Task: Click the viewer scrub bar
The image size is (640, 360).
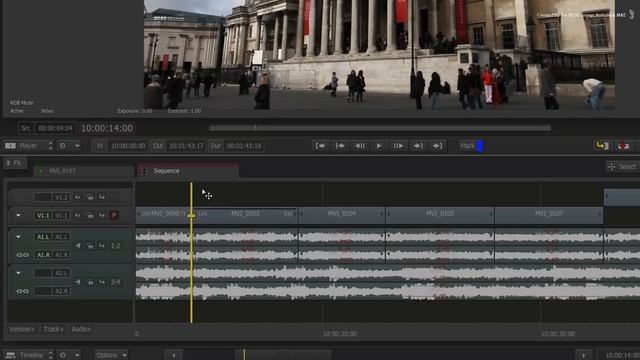Action: tap(380, 128)
